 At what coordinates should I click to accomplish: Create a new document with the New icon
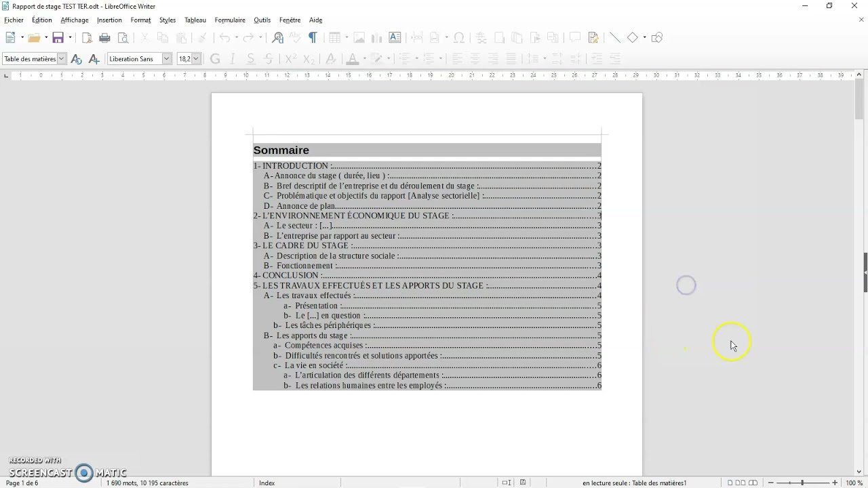tap(10, 38)
